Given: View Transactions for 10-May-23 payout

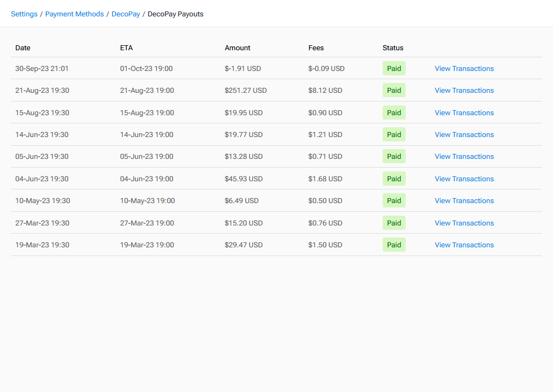Looking at the screenshot, I should click(464, 200).
